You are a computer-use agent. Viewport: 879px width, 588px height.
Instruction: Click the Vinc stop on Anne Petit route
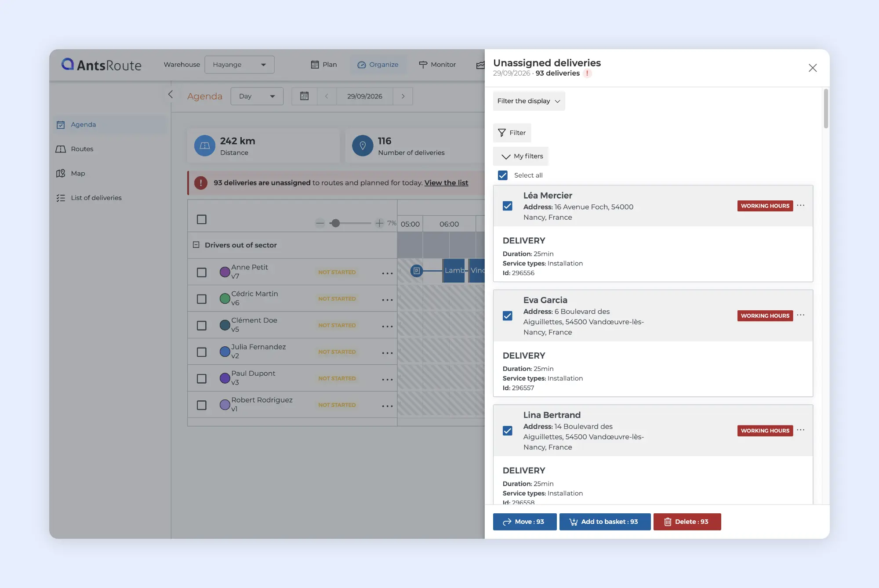pyautogui.click(x=476, y=271)
